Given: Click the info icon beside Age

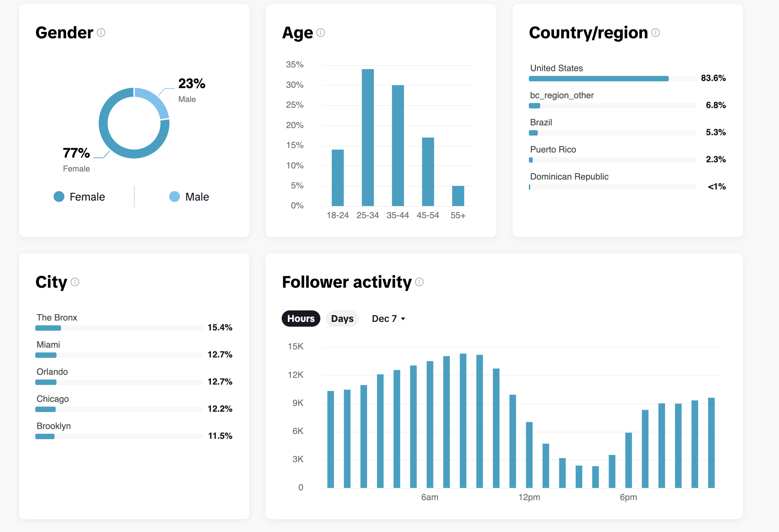Looking at the screenshot, I should point(321,33).
